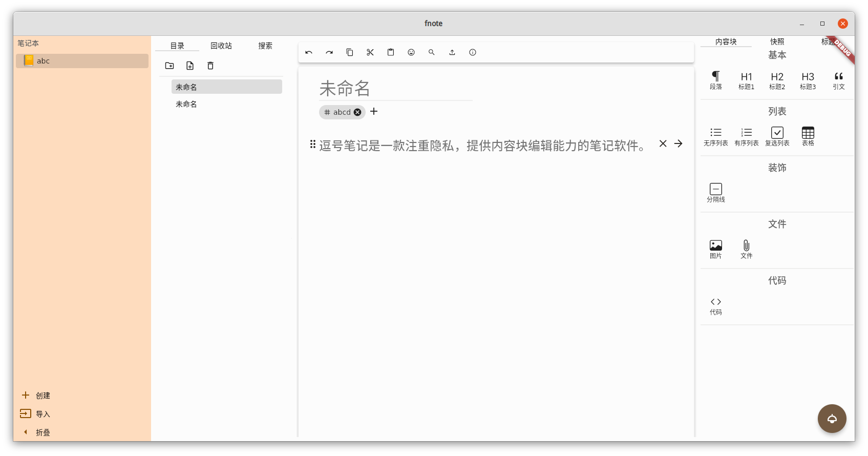Viewport: 868px width, 456px height.
Task: Remove the abcd tag
Action: (x=357, y=112)
